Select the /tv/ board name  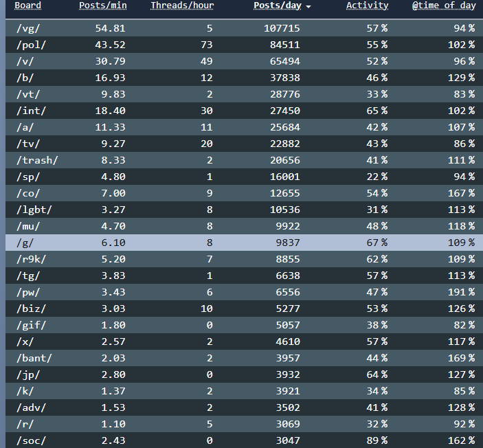tap(28, 144)
